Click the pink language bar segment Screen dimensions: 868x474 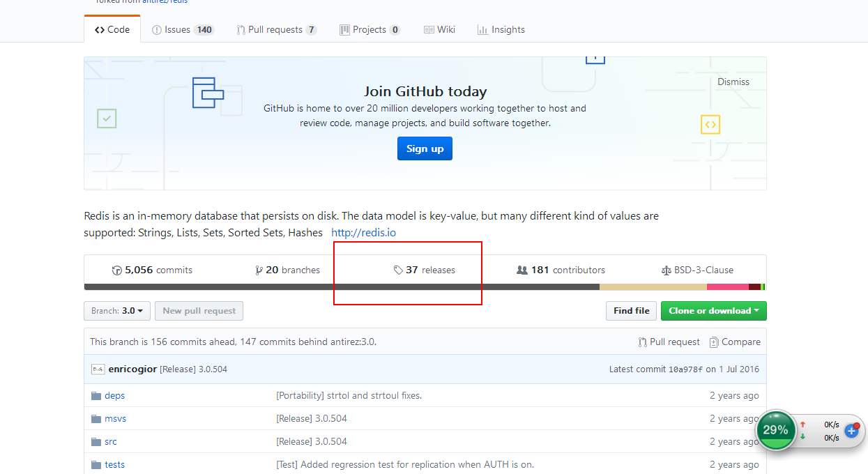tap(728, 287)
